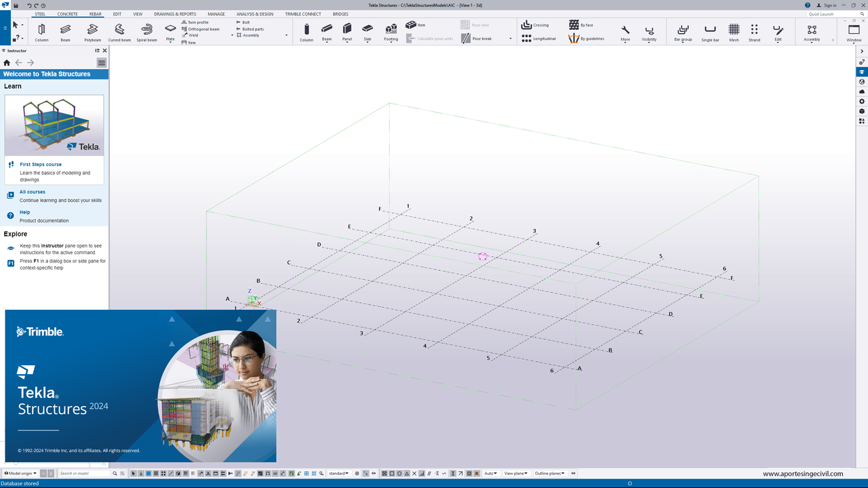Switch to the CONCRETE ribbon tab
868x488 pixels.
coord(67,14)
